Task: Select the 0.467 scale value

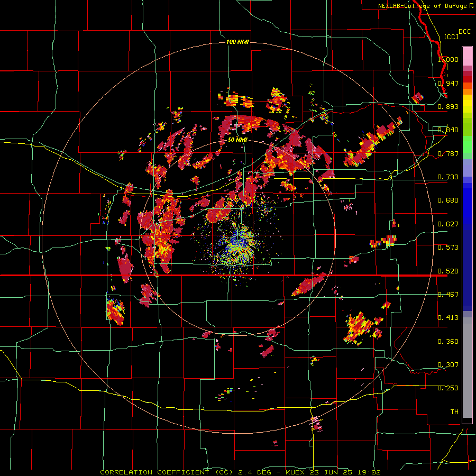Action: coord(448,295)
